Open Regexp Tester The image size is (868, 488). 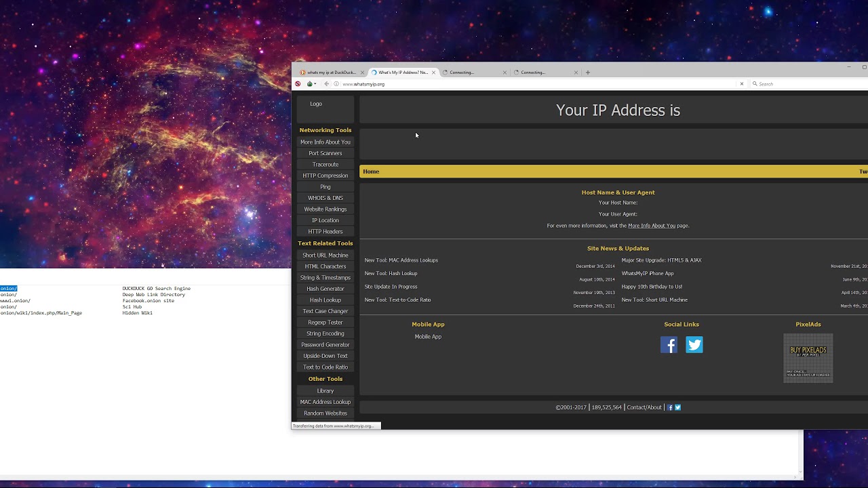[x=325, y=323]
